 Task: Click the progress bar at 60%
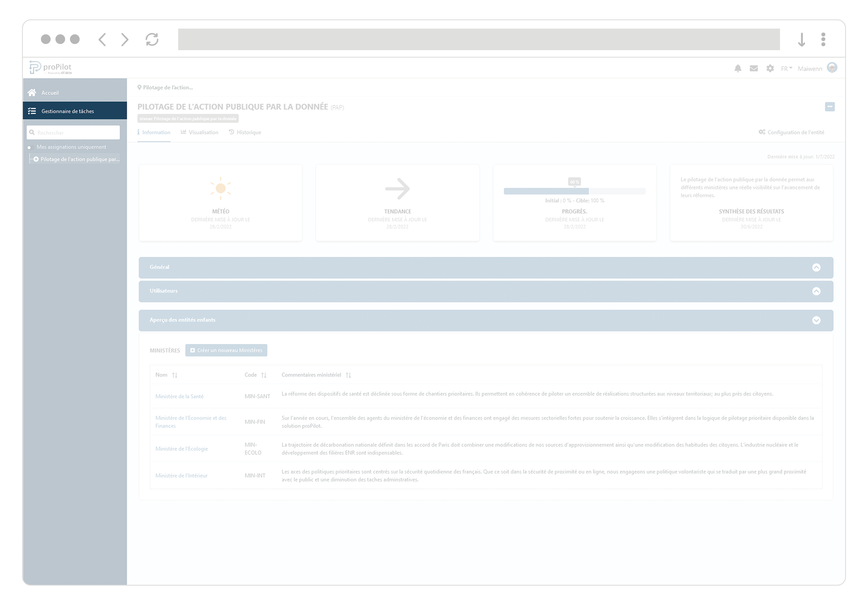coord(574,191)
